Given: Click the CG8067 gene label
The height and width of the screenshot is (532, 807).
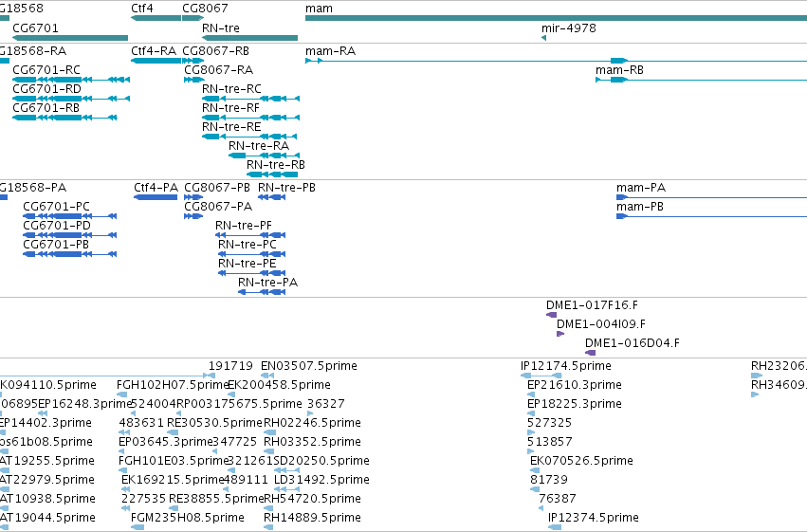Looking at the screenshot, I should coord(205,9).
